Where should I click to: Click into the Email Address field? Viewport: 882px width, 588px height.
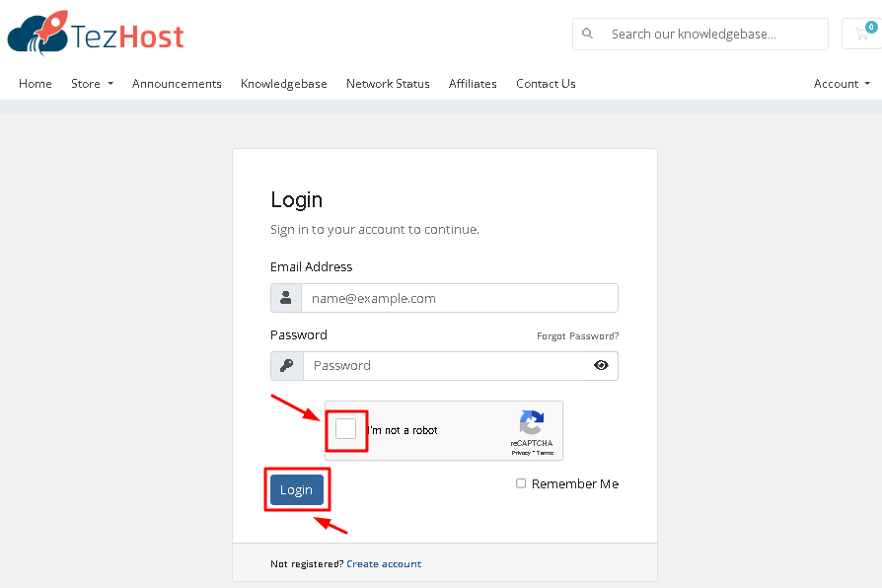(x=459, y=298)
